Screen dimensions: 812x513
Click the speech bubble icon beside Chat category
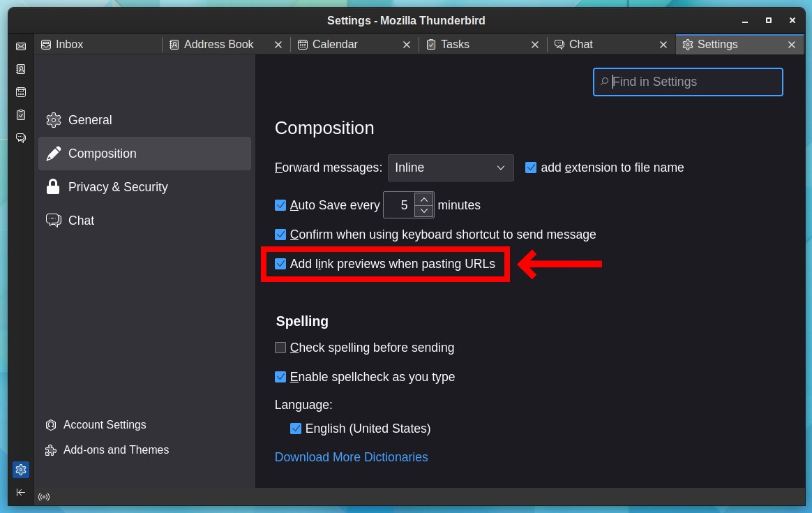pos(53,221)
